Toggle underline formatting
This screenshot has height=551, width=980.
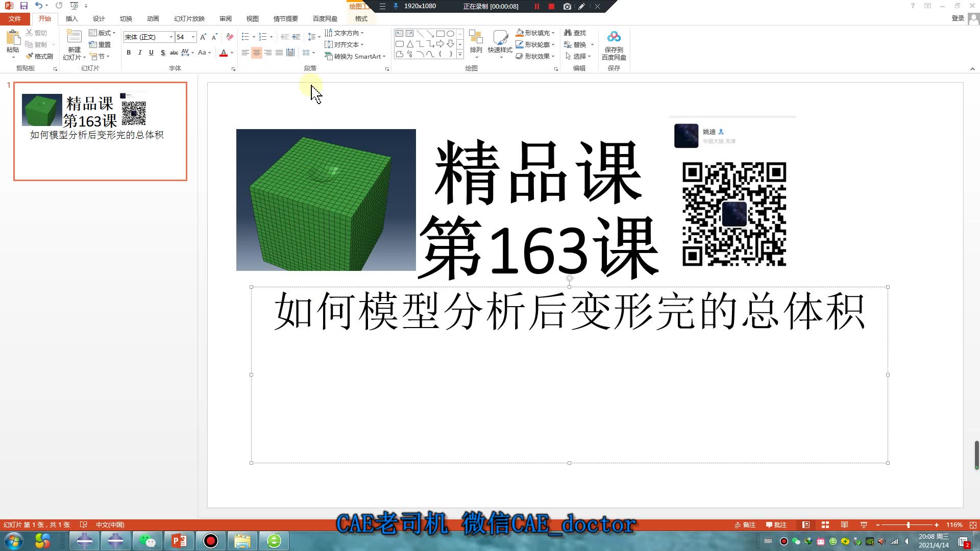pos(151,52)
